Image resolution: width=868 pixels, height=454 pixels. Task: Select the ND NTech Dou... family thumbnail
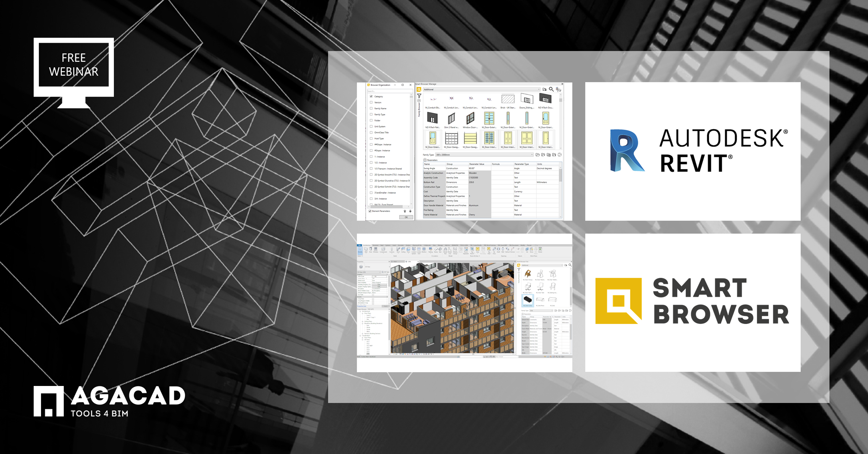click(x=546, y=101)
